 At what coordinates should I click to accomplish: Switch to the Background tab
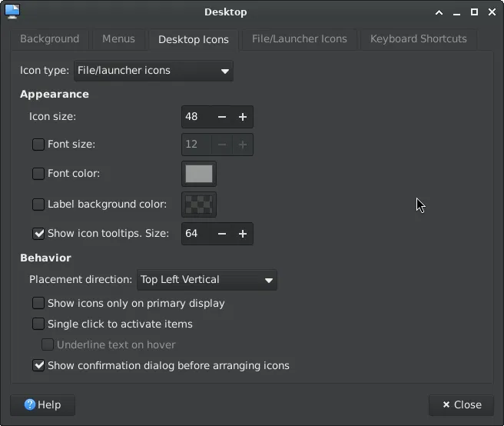click(x=49, y=38)
